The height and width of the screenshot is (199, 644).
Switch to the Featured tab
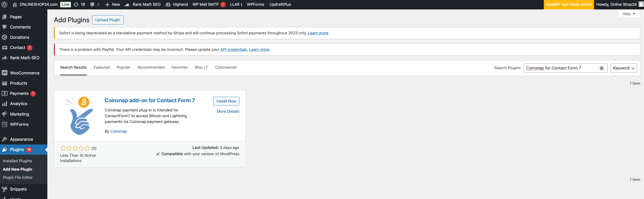coord(102,67)
